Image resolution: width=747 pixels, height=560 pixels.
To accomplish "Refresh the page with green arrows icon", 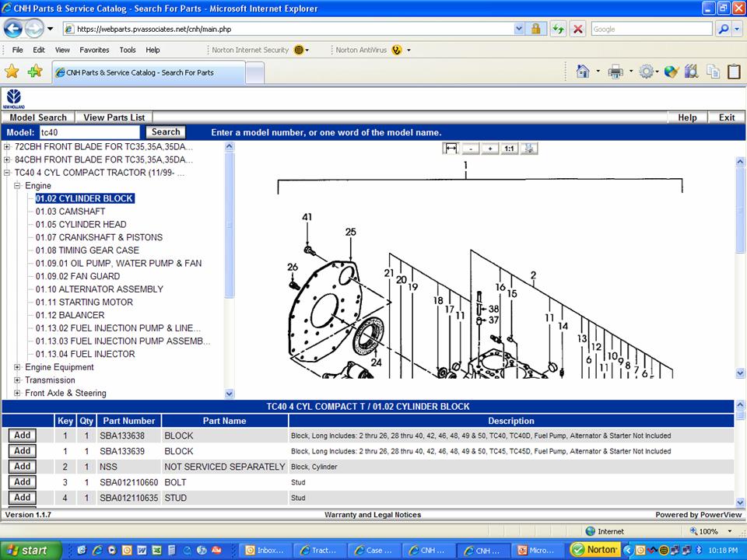I will (x=558, y=29).
